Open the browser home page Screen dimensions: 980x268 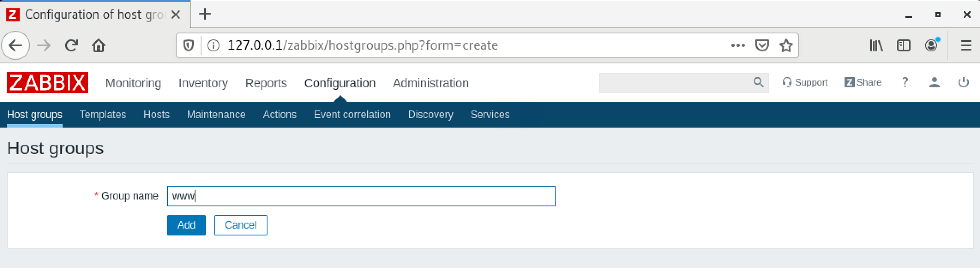click(x=99, y=45)
